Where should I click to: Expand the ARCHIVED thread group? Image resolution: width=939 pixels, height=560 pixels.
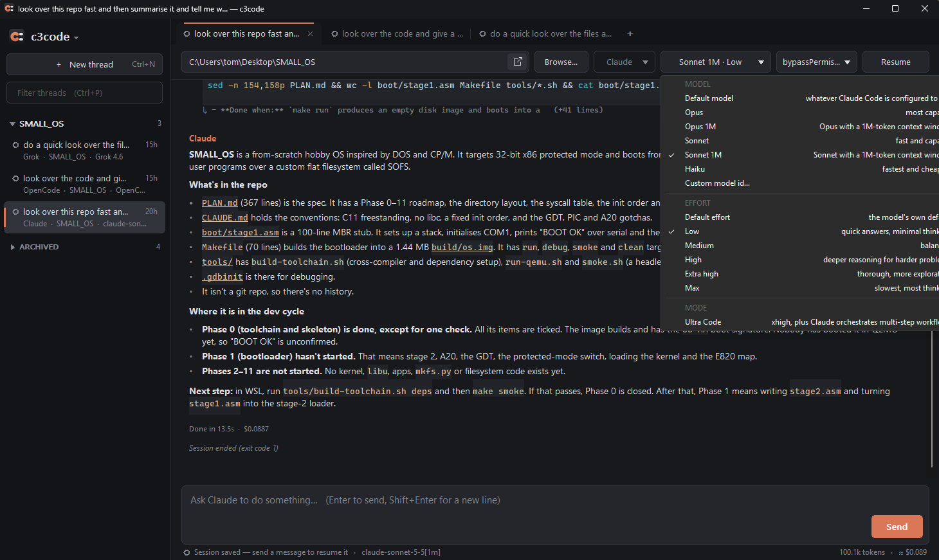point(12,247)
